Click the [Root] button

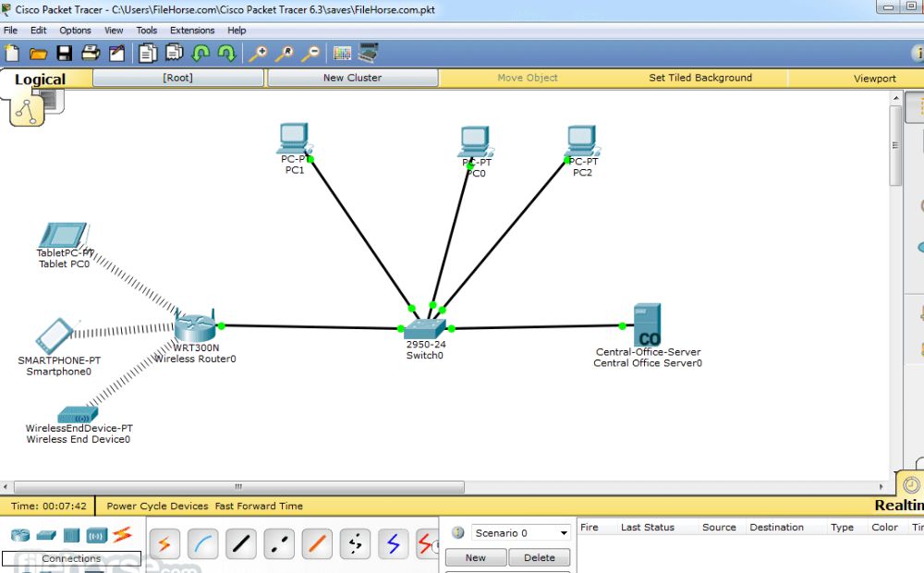coord(178,78)
